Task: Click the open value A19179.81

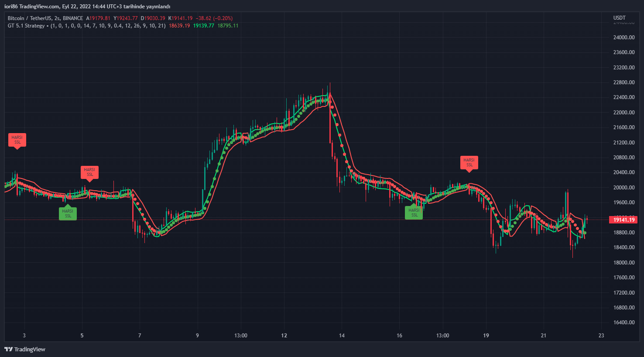Action: (x=98, y=18)
